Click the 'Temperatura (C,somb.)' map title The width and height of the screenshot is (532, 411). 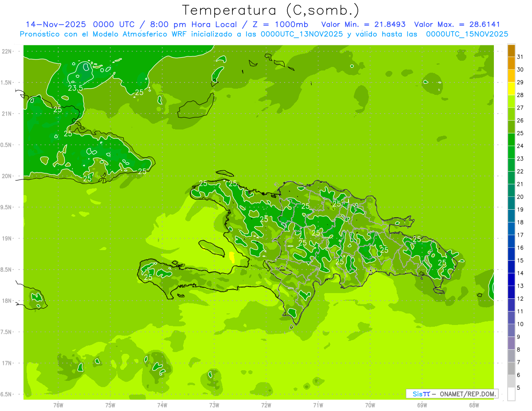(x=271, y=11)
